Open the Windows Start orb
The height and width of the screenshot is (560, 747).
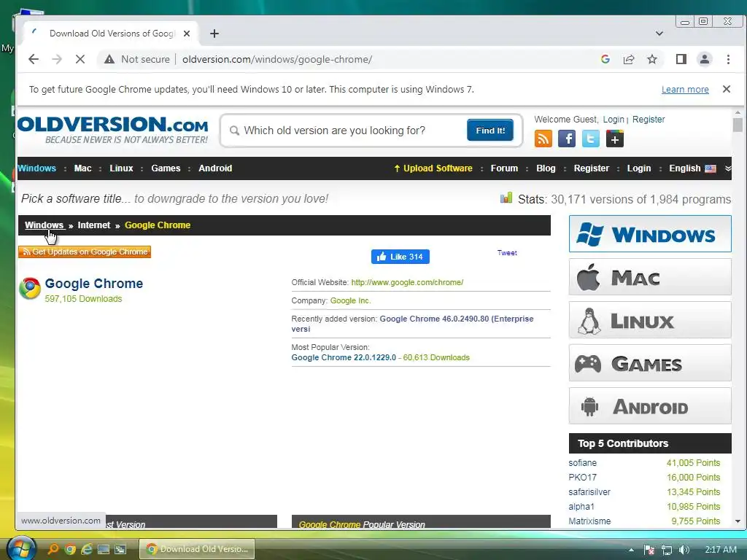point(20,548)
